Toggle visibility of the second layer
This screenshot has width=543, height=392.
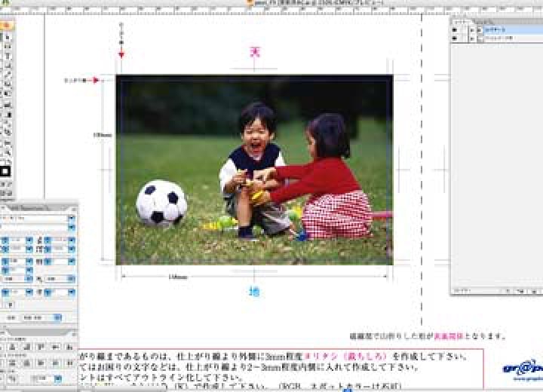(x=455, y=38)
